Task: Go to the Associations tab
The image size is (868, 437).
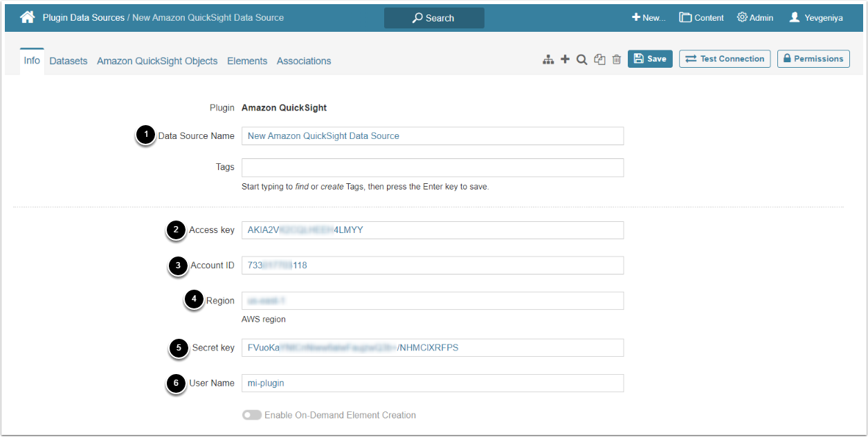Action: tap(304, 61)
